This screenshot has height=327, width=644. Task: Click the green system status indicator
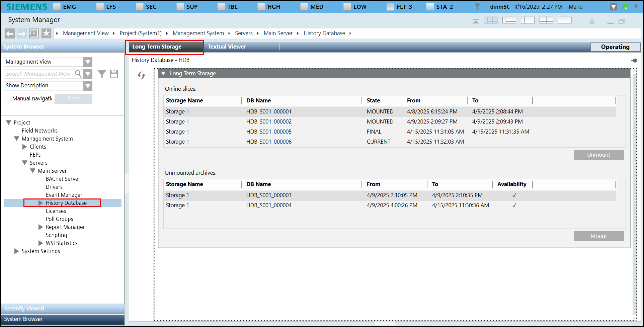click(x=625, y=7)
